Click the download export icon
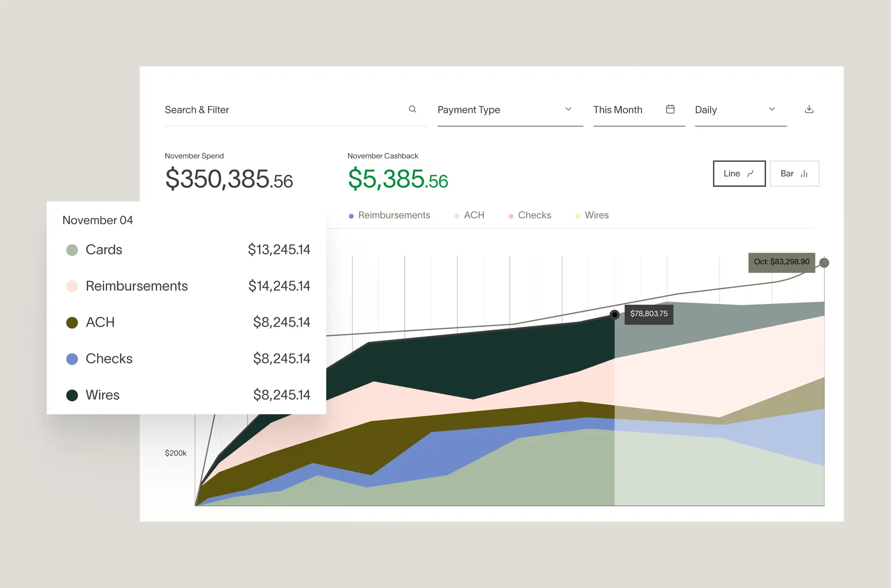 809,109
